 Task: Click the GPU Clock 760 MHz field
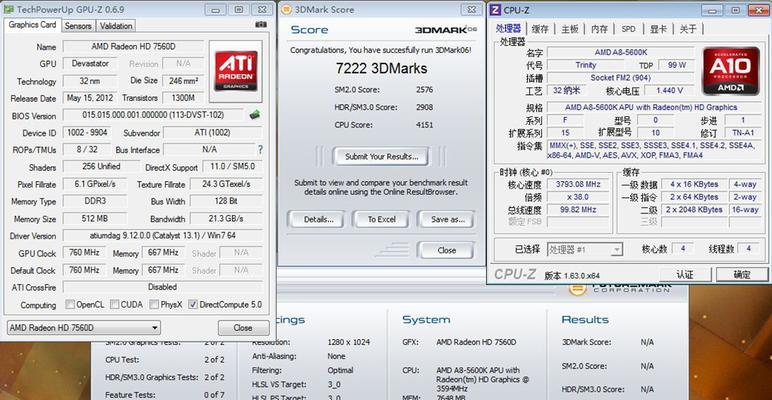pyautogui.click(x=85, y=253)
